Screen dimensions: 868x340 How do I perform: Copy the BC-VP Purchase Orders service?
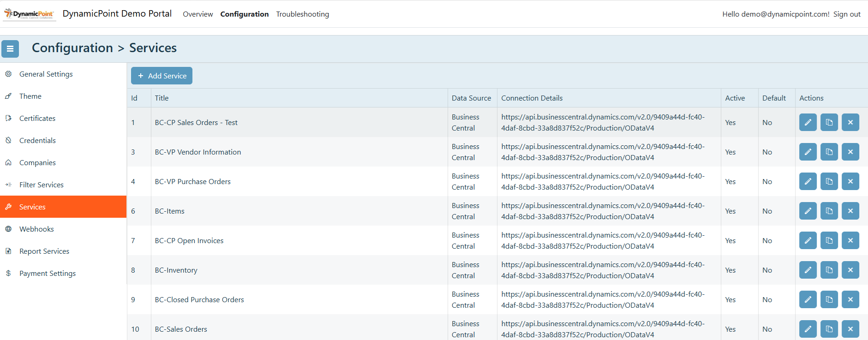[829, 181]
